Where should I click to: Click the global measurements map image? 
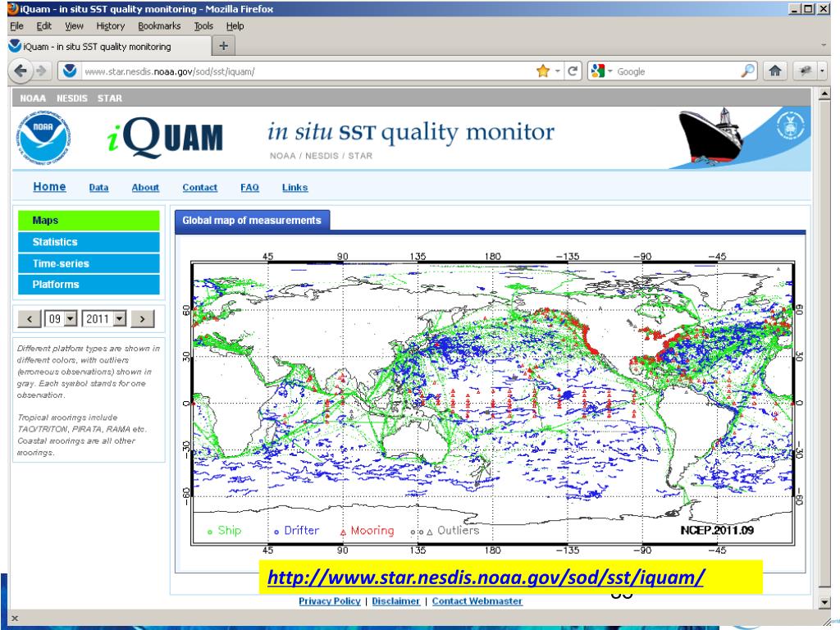coord(492,403)
